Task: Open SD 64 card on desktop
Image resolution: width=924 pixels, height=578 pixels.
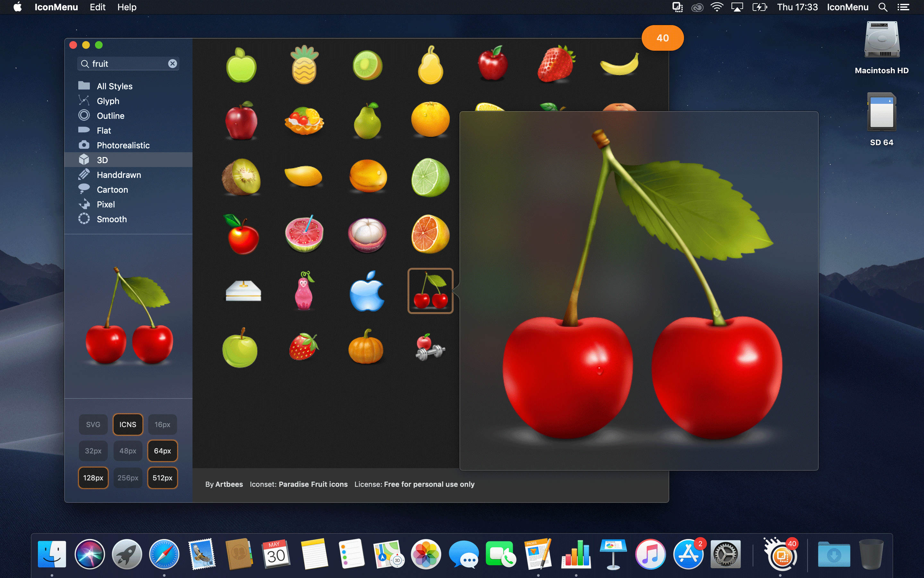Action: [882, 119]
